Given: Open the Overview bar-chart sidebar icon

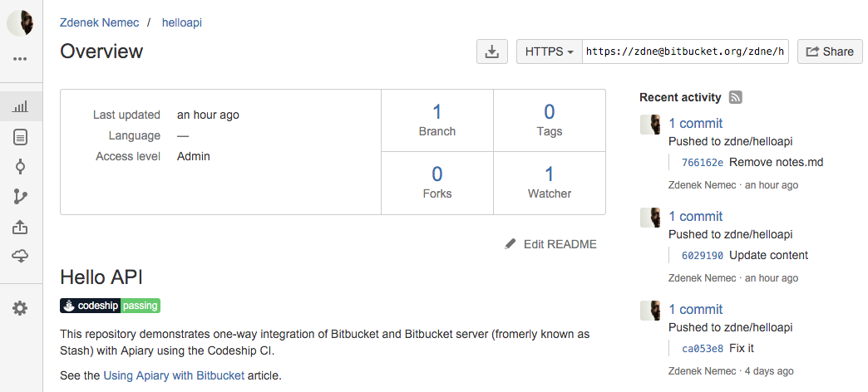Looking at the screenshot, I should (x=20, y=106).
